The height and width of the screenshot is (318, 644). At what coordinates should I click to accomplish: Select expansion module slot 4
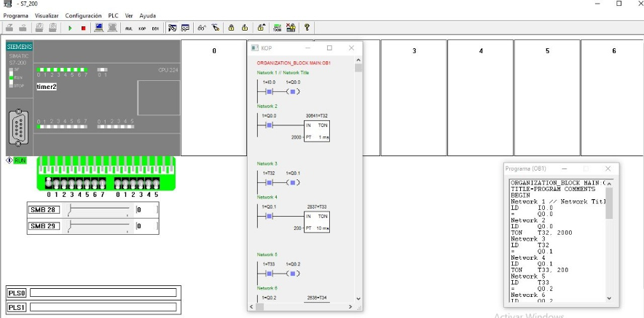coord(481,98)
